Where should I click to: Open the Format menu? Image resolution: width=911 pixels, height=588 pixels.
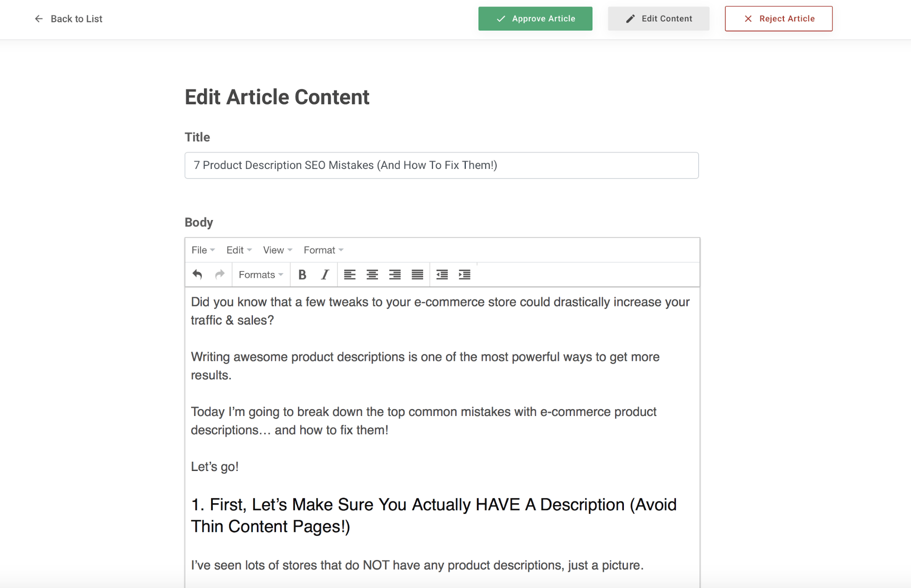(x=324, y=250)
